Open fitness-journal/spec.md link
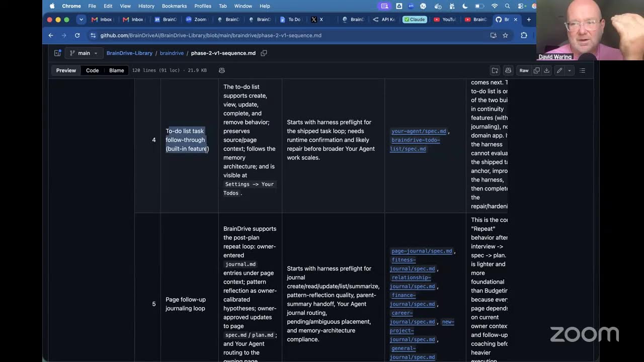This screenshot has width=644, height=362. coord(413,264)
